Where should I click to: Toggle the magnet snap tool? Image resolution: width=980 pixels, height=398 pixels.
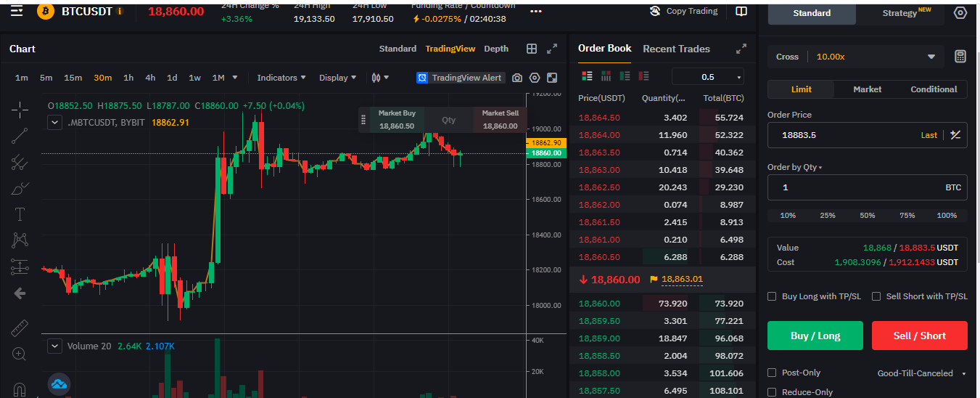20,389
